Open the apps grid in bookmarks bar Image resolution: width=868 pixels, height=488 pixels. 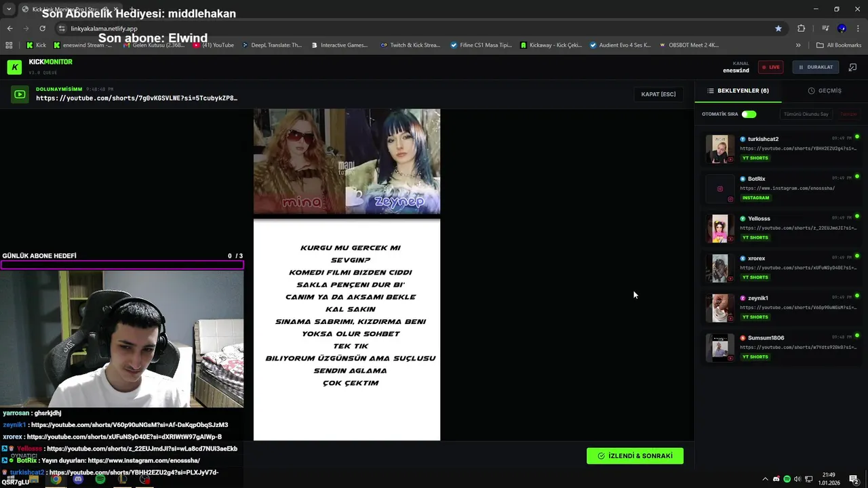(x=9, y=45)
